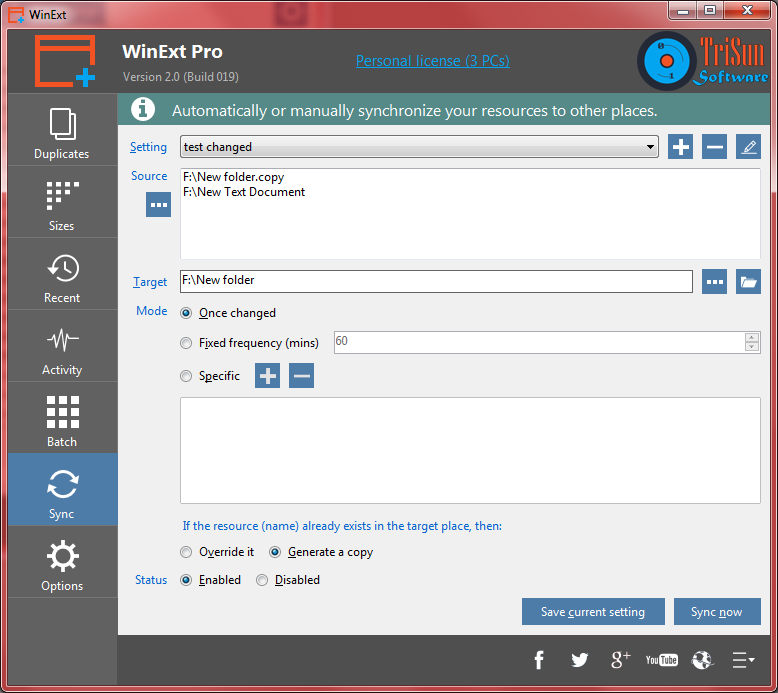The width and height of the screenshot is (778, 693).
Task: Open the Batch section in sidebar
Action: [x=63, y=418]
